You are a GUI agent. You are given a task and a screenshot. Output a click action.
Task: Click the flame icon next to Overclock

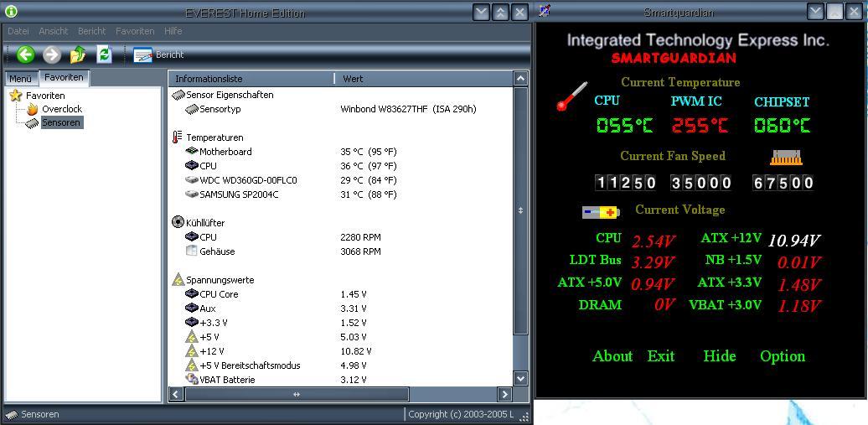(33, 109)
